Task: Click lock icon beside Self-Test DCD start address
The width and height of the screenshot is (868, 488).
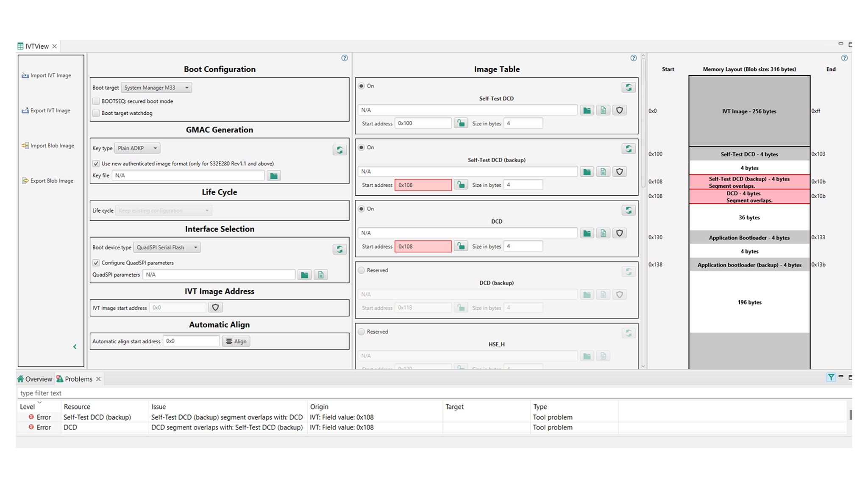Action: pos(461,123)
